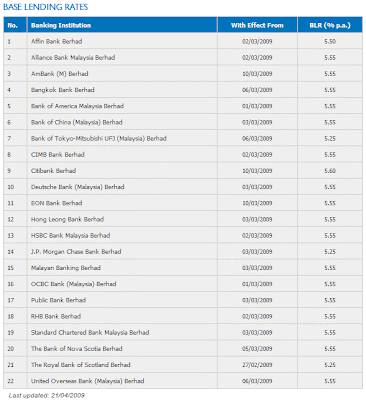Click the With Effect From column header
This screenshot has height=400, width=366.
257,25
